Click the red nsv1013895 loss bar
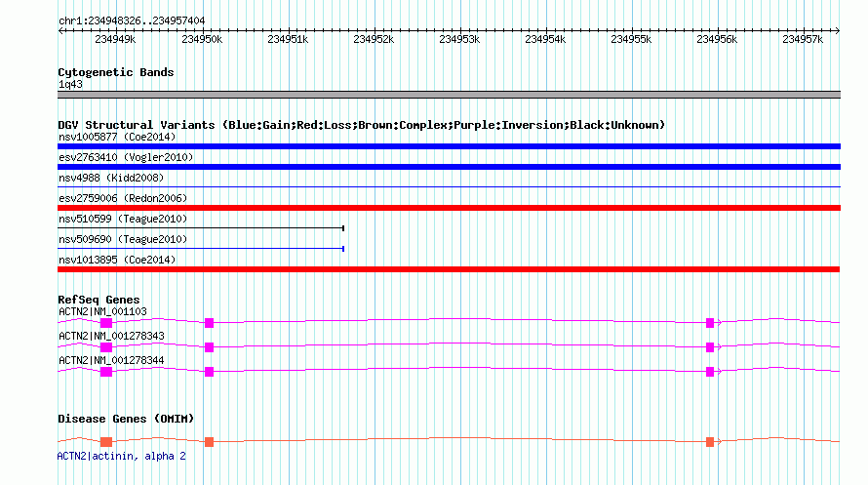The height and width of the screenshot is (485, 868). click(x=449, y=269)
